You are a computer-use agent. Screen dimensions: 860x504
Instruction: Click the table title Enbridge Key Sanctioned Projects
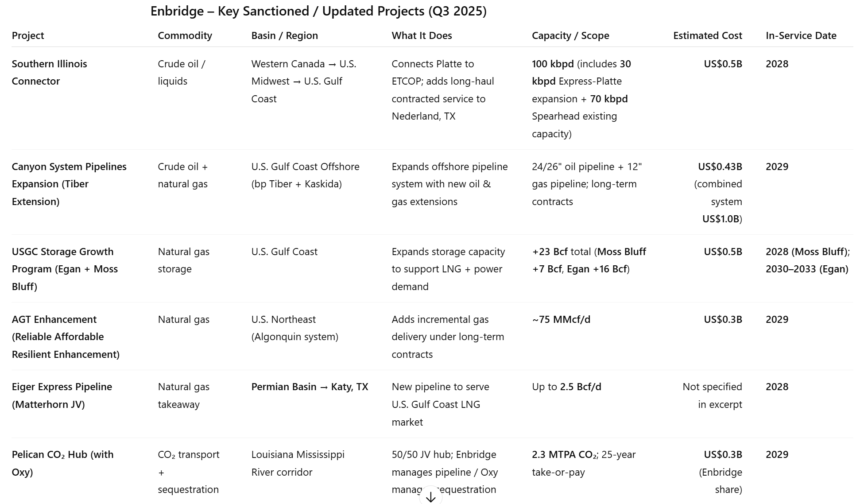(318, 11)
